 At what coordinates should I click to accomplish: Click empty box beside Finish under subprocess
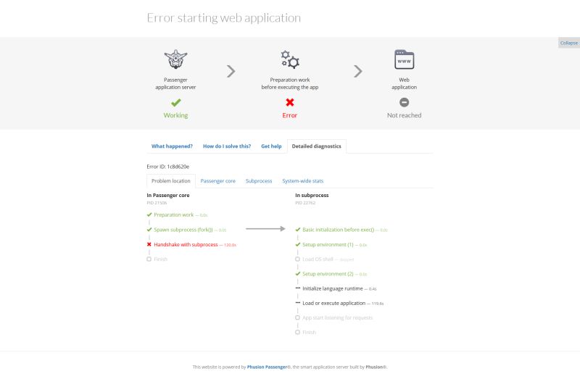point(297,332)
